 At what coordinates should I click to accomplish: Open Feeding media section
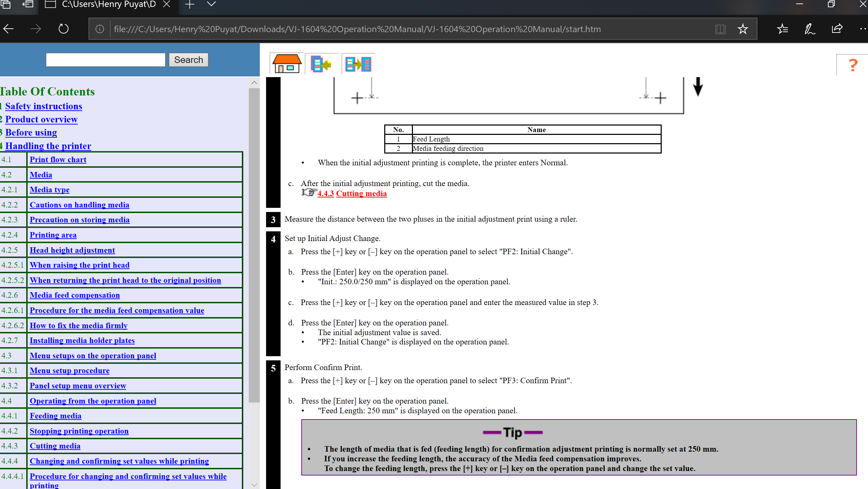click(56, 416)
